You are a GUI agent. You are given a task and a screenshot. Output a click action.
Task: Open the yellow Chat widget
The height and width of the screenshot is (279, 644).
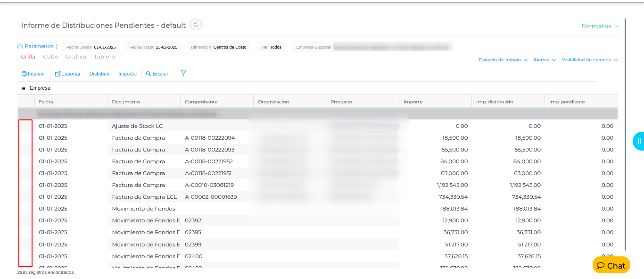tap(611, 265)
